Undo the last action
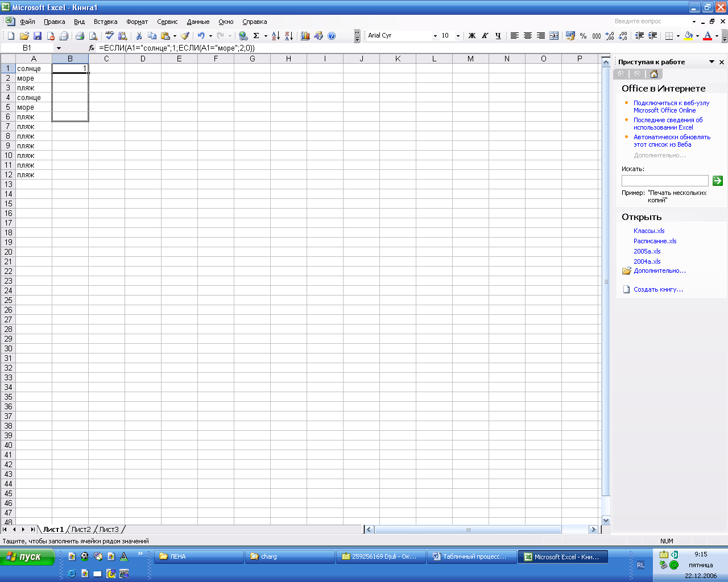728x582 pixels. (x=201, y=36)
